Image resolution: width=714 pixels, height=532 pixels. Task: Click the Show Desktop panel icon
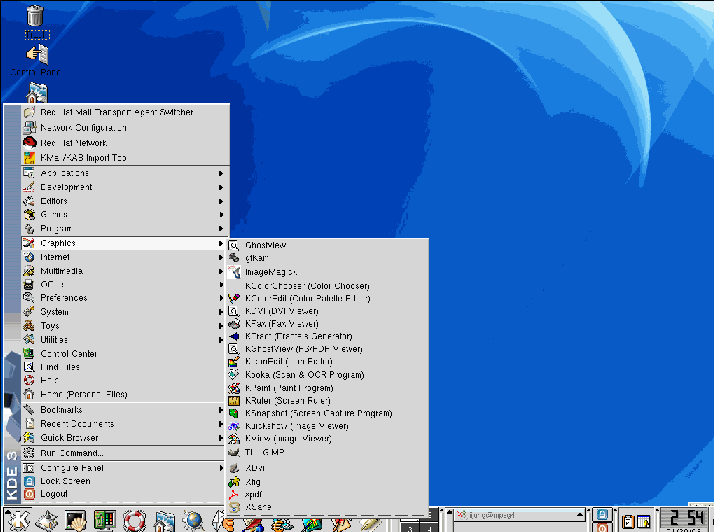click(x=47, y=520)
